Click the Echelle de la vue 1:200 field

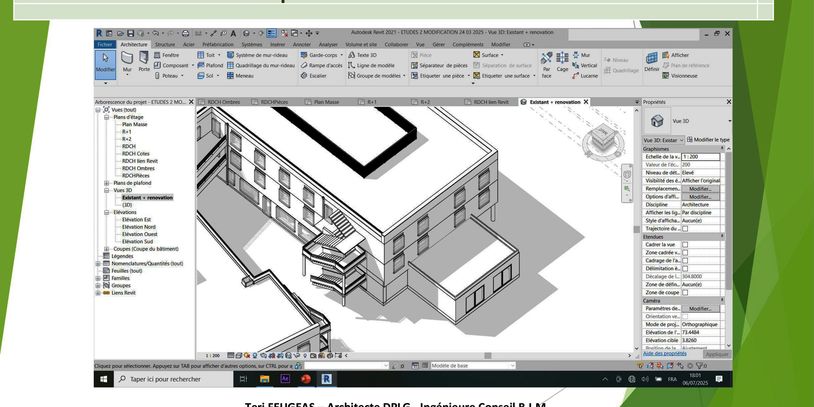click(x=700, y=157)
